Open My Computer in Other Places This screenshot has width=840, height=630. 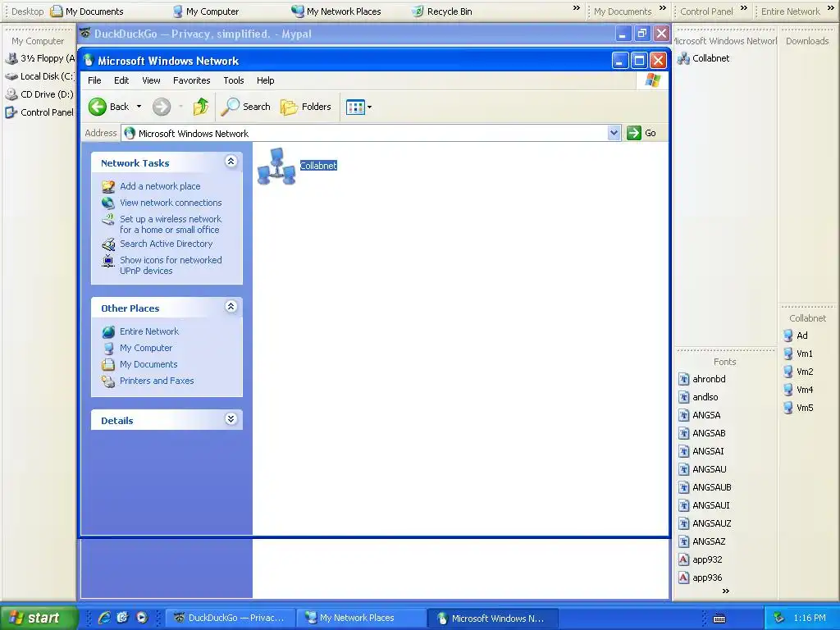[x=146, y=348]
